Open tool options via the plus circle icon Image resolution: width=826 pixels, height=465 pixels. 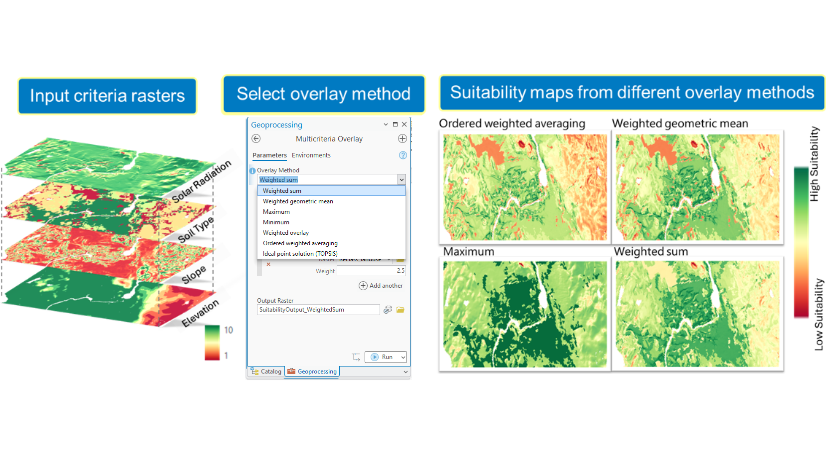[402, 138]
